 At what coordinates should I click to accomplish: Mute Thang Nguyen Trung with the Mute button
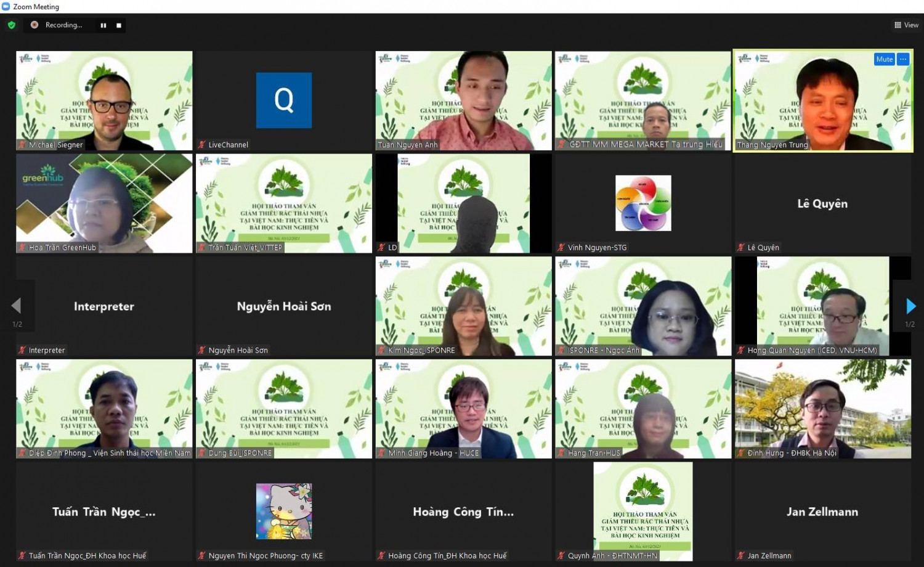(x=885, y=59)
